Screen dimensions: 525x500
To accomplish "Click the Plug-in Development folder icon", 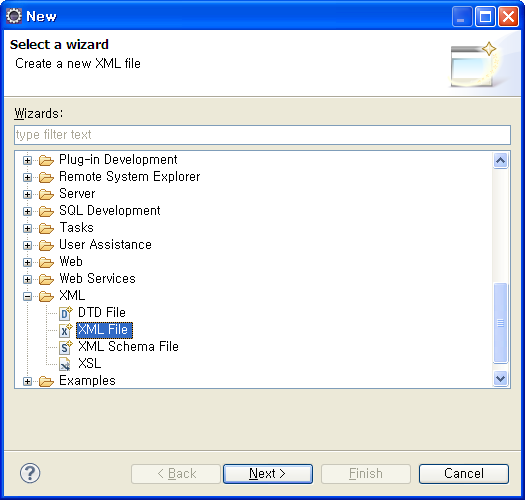I will coord(46,160).
